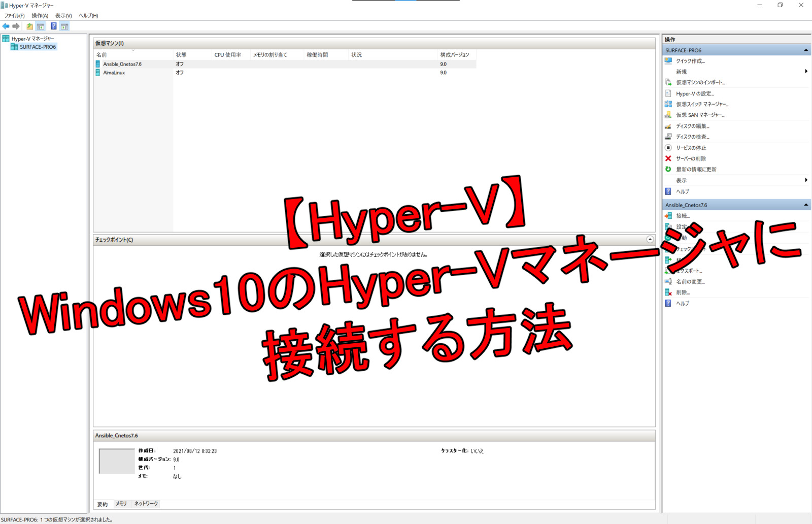Open the ヘルプ(H) menu
Screen dimensions: 812x524
tap(88, 16)
